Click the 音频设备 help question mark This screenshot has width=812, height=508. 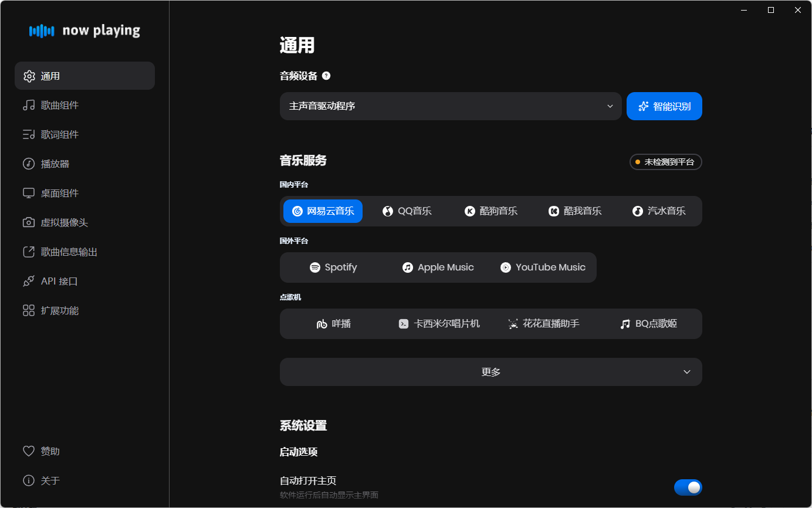tap(326, 75)
